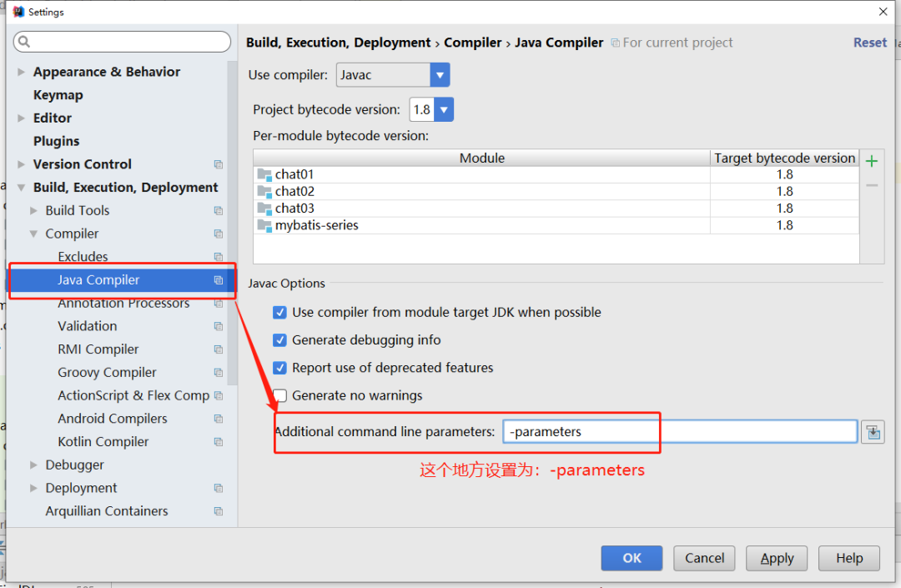The width and height of the screenshot is (901, 588).
Task: Uncheck Use compiler from module target JDK
Action: coord(280,313)
